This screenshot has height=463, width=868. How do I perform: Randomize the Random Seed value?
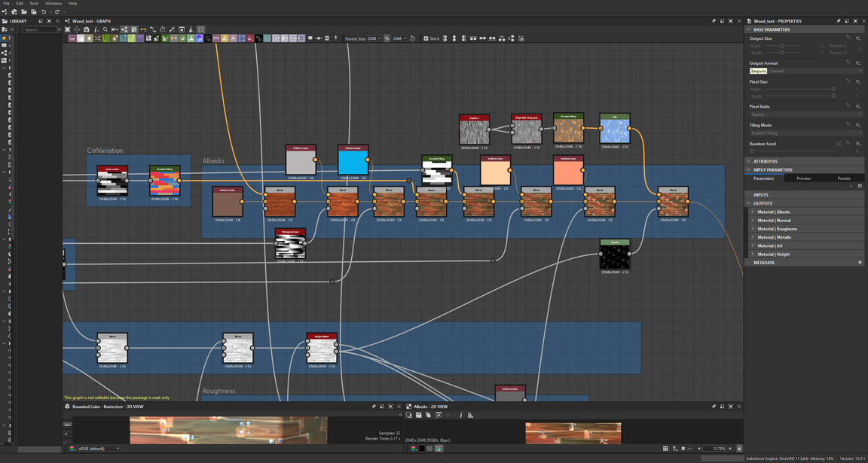click(x=838, y=144)
